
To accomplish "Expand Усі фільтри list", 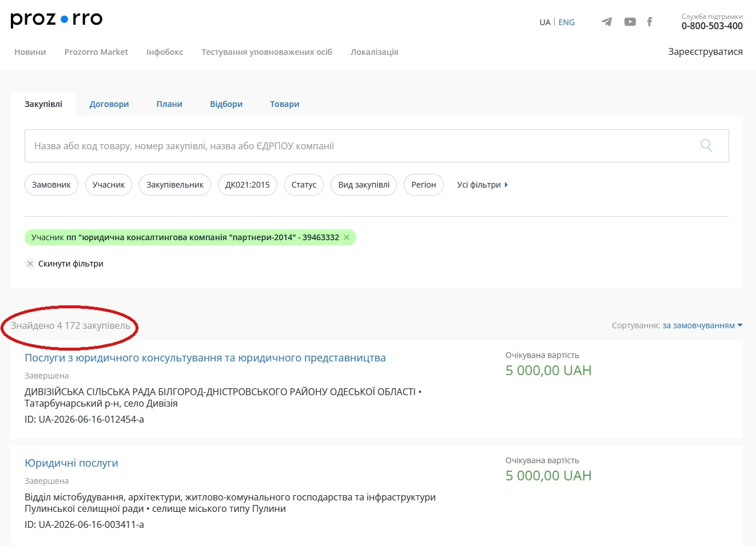I will [x=482, y=185].
